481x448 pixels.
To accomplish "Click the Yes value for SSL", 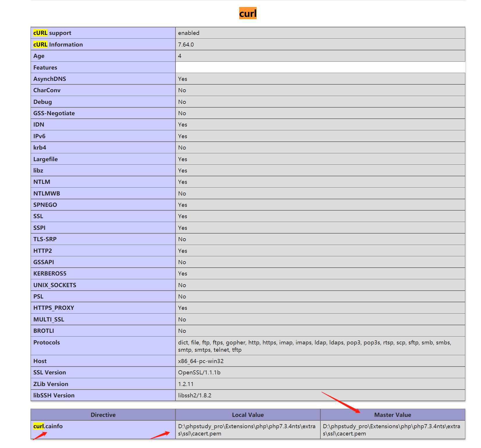I will coord(182,216).
